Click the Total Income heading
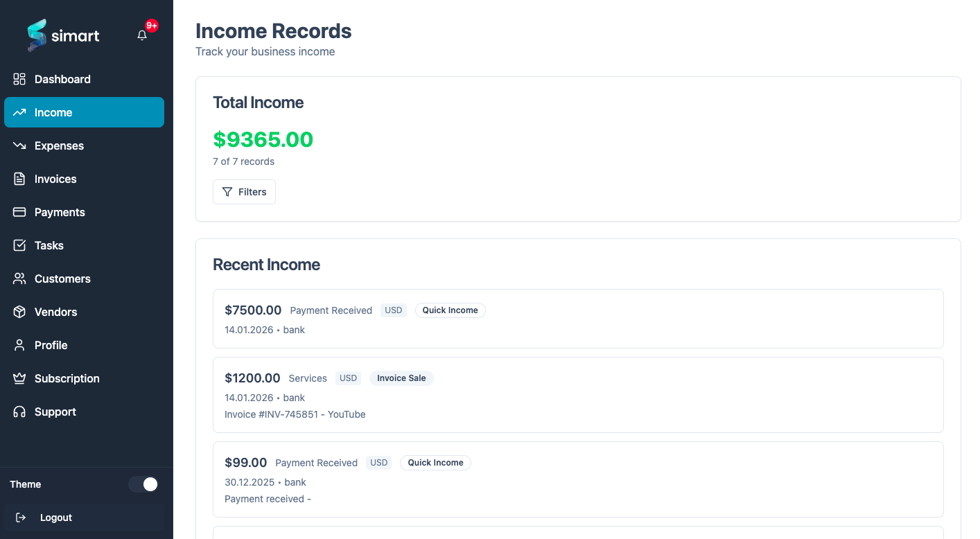980x539 pixels. (259, 103)
